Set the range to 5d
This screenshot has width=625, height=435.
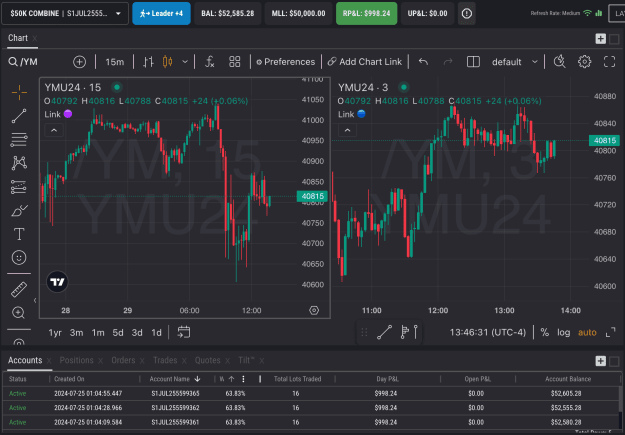pyautogui.click(x=118, y=333)
